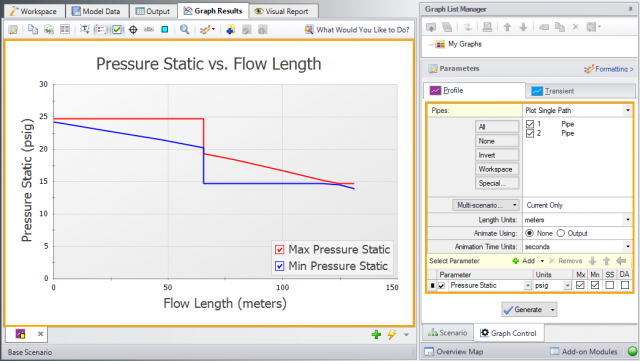This screenshot has height=361, width=640.
Task: Toggle the Mn checkbox for Pressure Static
Action: [595, 285]
